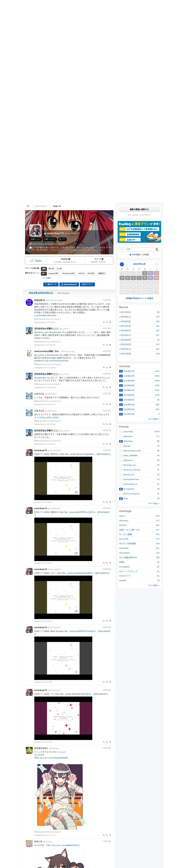Open the 135 フォロワー count badge
This screenshot has height=868, width=186.
coord(50,239)
